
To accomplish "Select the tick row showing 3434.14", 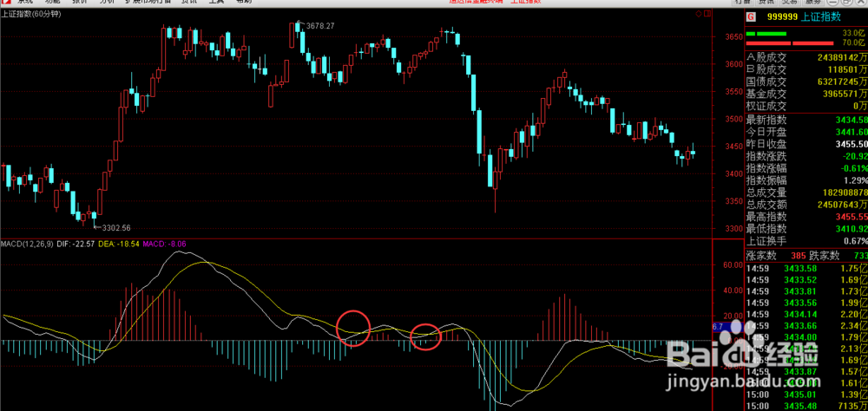I will tap(806, 314).
